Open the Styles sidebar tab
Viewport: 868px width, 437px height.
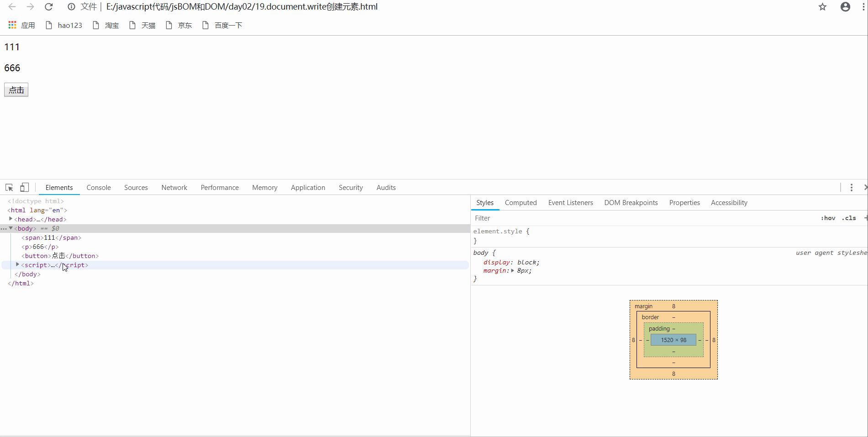point(485,203)
